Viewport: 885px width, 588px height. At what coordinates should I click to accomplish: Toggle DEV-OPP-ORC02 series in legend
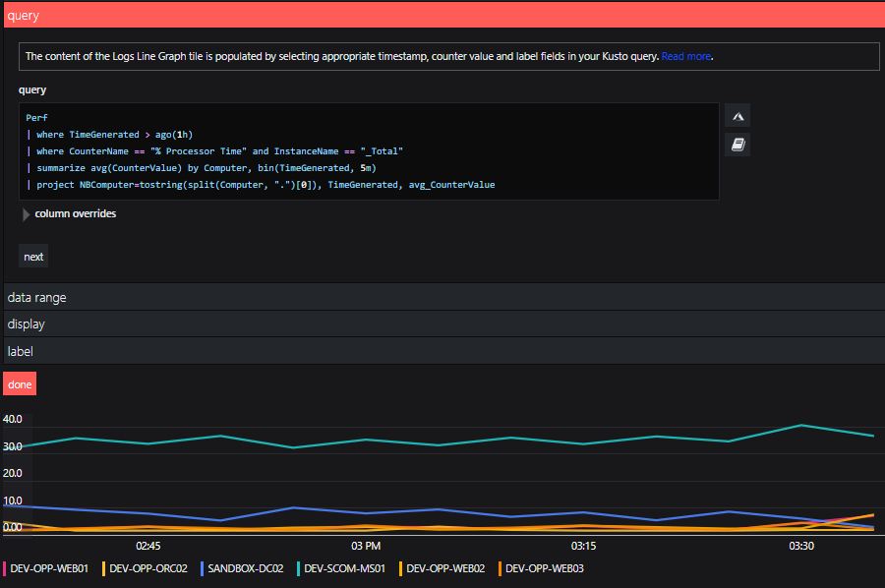click(147, 568)
